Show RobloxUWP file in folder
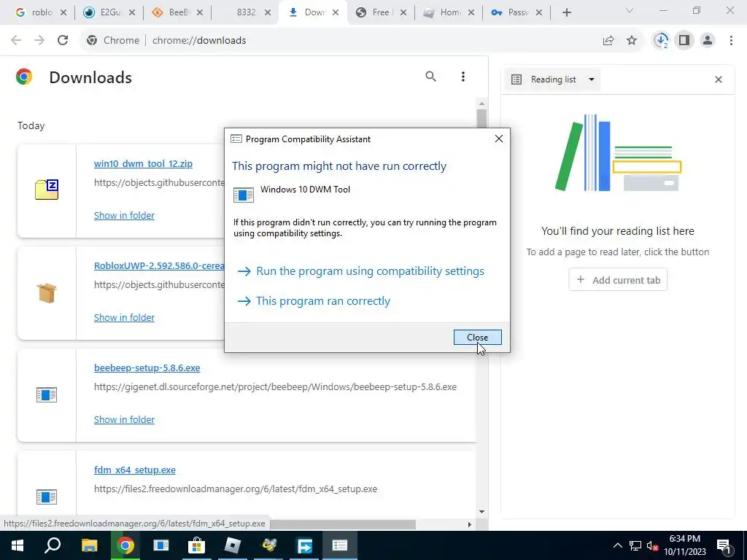The width and height of the screenshot is (747, 560). pos(124,318)
